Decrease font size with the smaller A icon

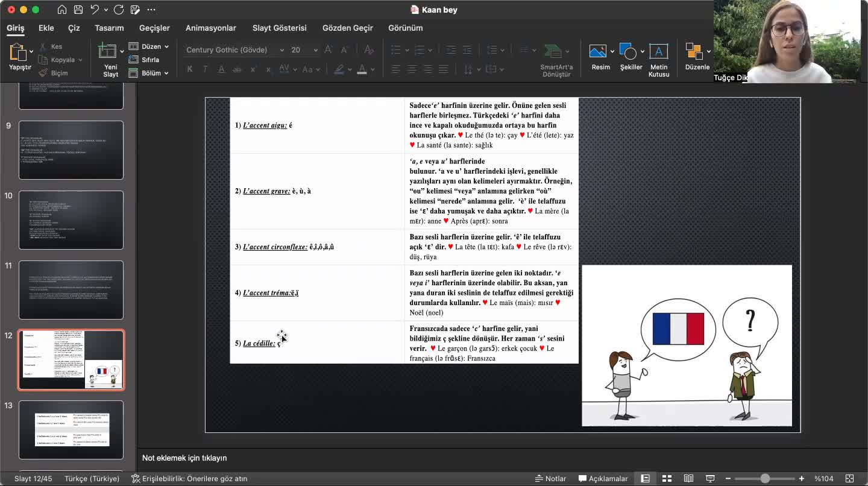(344, 50)
